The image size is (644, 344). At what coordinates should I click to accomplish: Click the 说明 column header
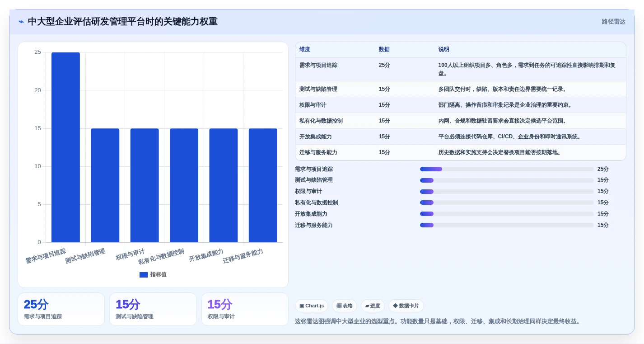[x=444, y=50]
